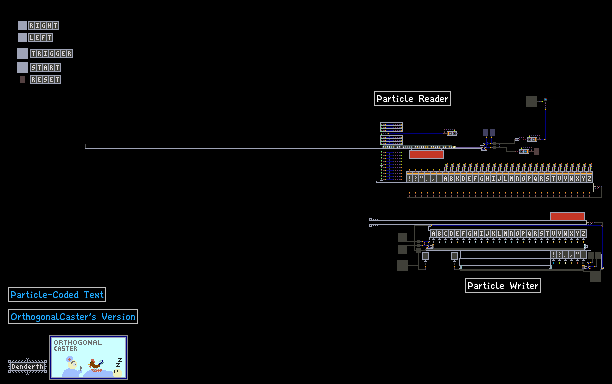Click letter Z tile in Particle Reader row

tap(589, 178)
